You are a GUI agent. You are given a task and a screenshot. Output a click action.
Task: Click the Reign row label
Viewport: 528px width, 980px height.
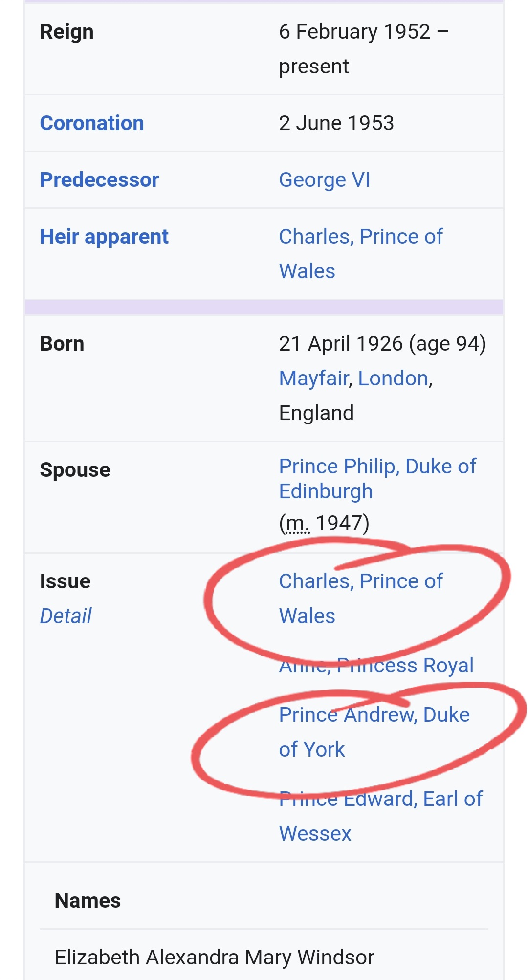[x=66, y=32]
